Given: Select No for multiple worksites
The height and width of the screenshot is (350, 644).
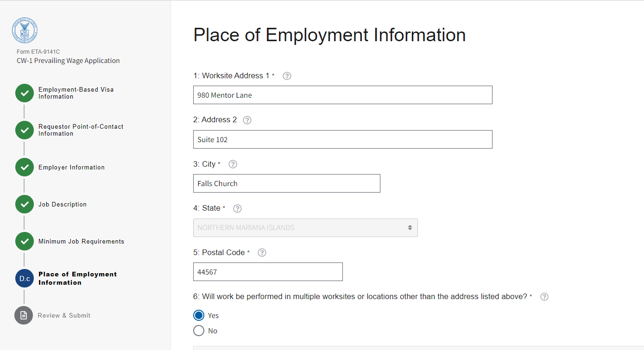Looking at the screenshot, I should pos(199,331).
